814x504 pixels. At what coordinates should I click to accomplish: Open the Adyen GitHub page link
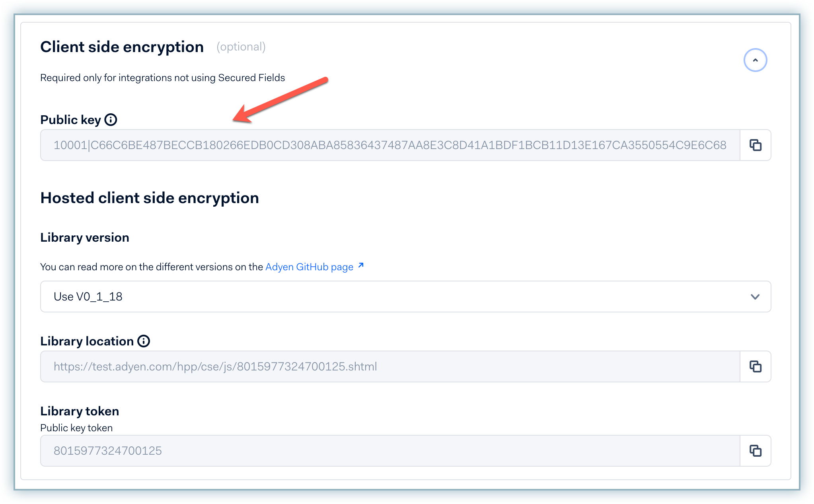click(x=310, y=267)
